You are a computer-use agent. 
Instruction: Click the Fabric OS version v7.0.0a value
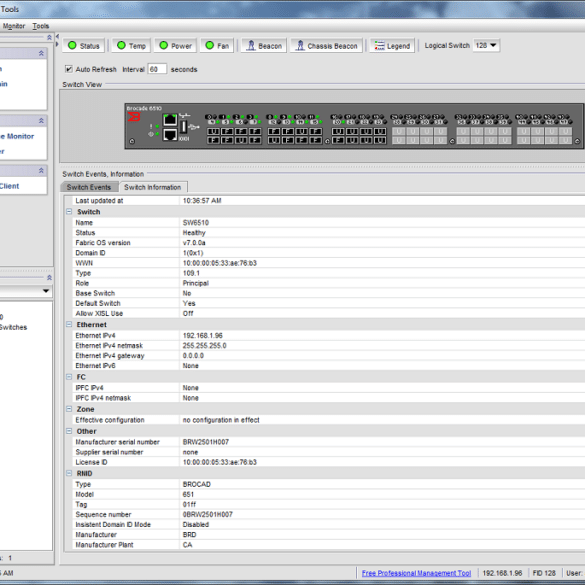tap(194, 243)
